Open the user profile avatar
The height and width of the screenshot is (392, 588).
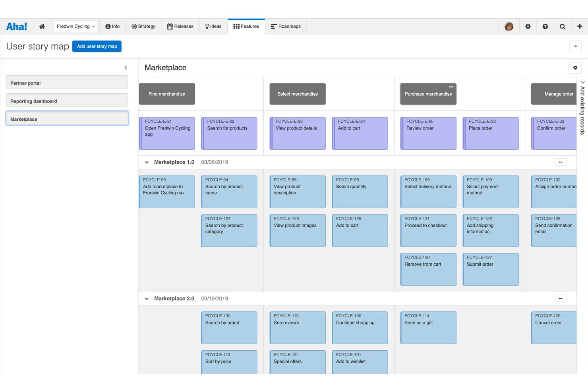509,27
